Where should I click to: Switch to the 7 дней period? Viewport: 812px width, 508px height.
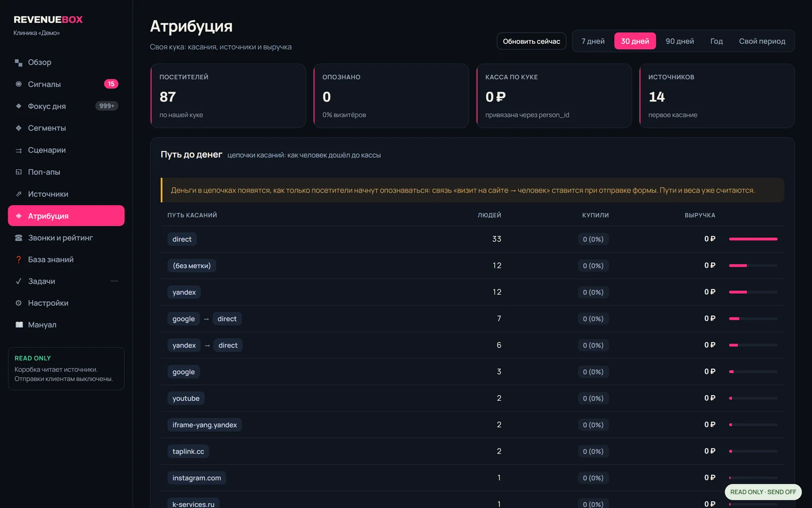(x=593, y=41)
